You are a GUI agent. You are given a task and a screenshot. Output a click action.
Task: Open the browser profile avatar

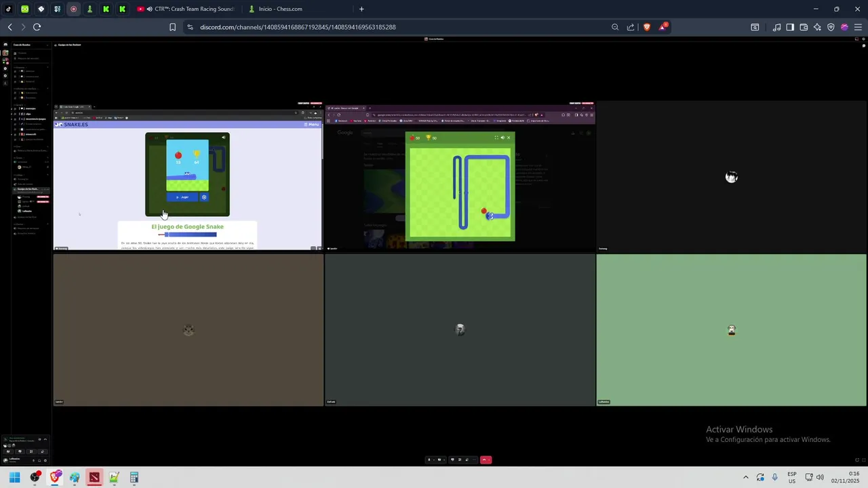point(844,27)
